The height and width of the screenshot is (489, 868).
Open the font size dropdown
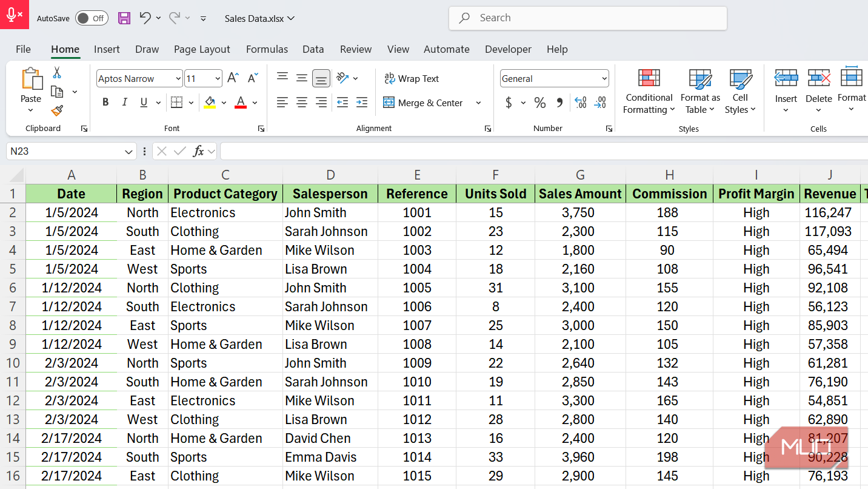click(x=218, y=78)
